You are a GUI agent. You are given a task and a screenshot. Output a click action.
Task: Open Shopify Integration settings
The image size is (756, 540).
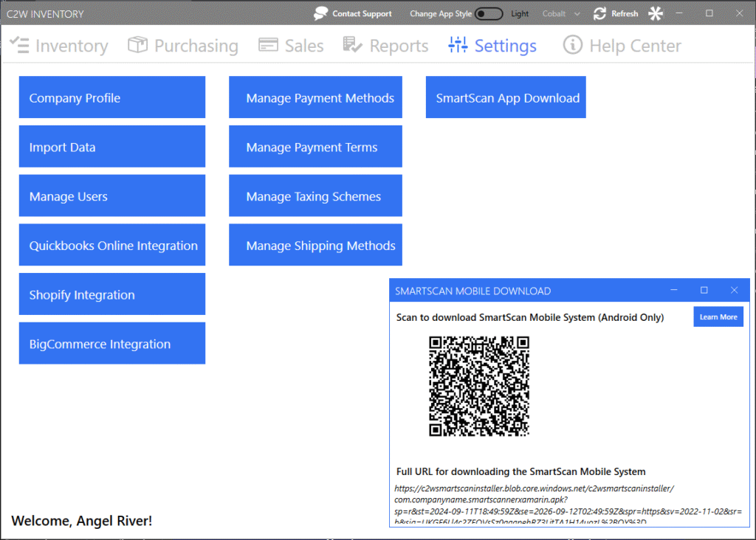click(x=112, y=294)
